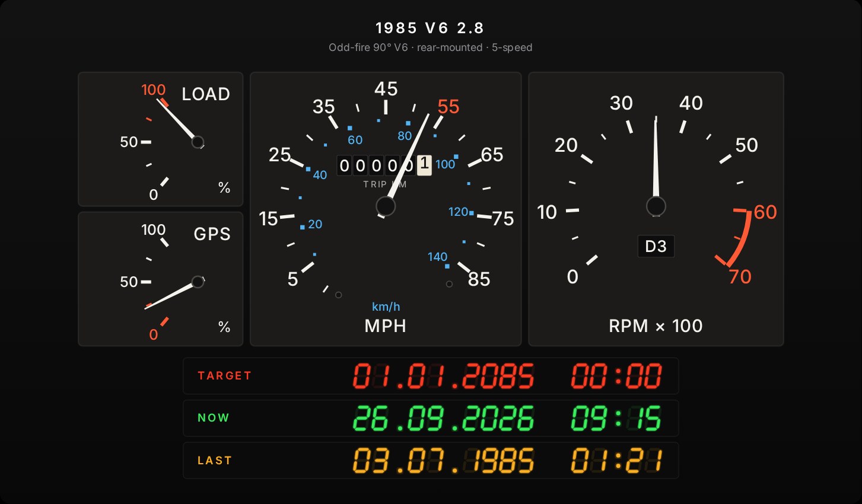
Task: Click the GPS gauge label
Action: click(212, 234)
